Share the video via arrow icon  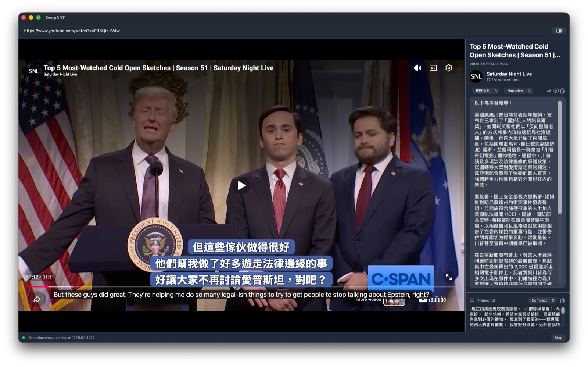click(37, 299)
